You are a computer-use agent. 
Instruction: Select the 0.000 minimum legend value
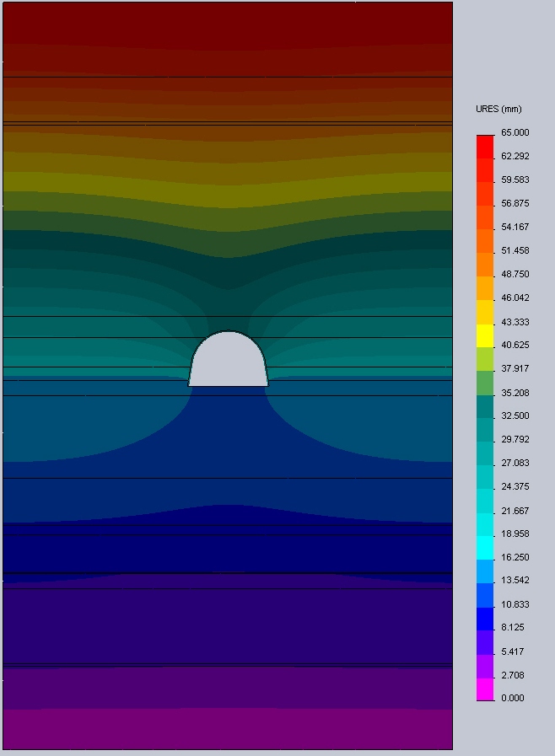pos(513,698)
